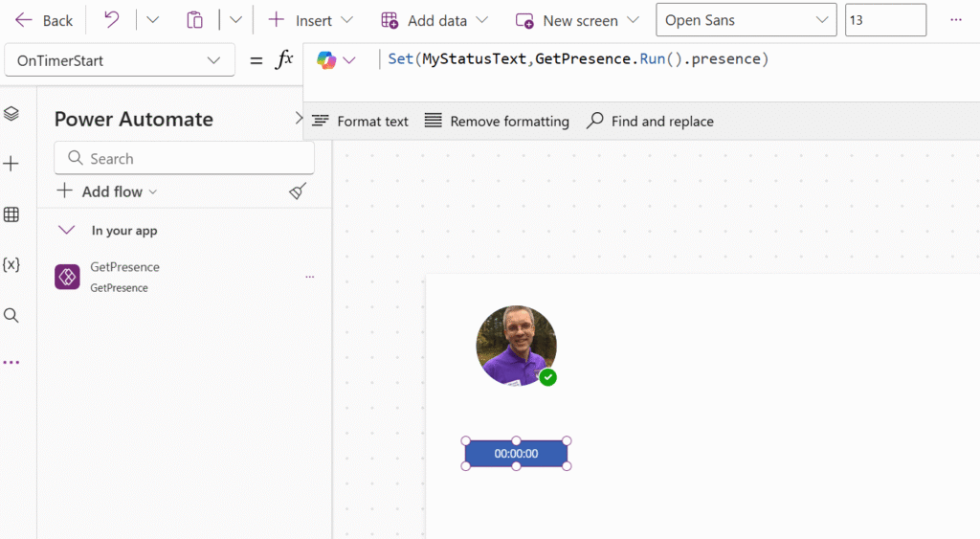The height and width of the screenshot is (539, 980).
Task: Click the broom icon beside Add flow
Action: tap(299, 191)
